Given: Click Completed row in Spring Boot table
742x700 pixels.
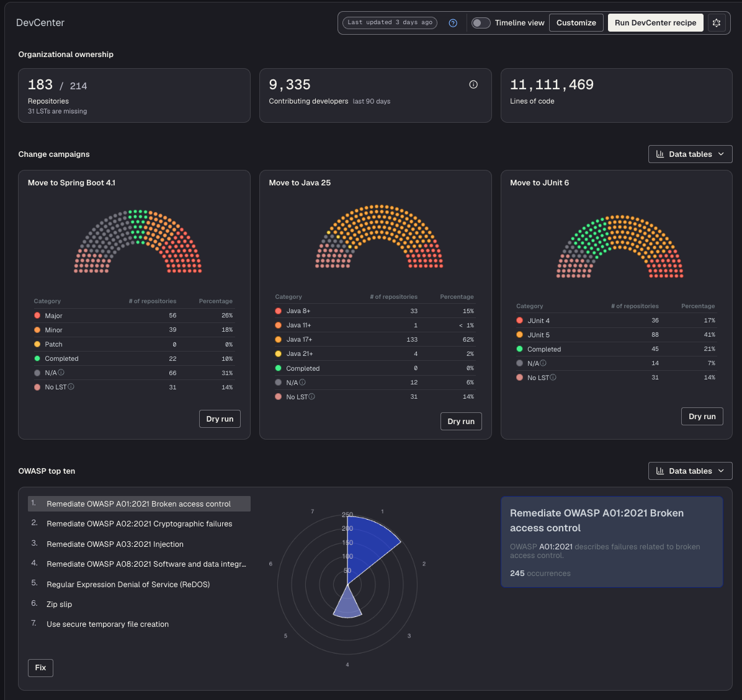Looking at the screenshot, I should coord(134,358).
